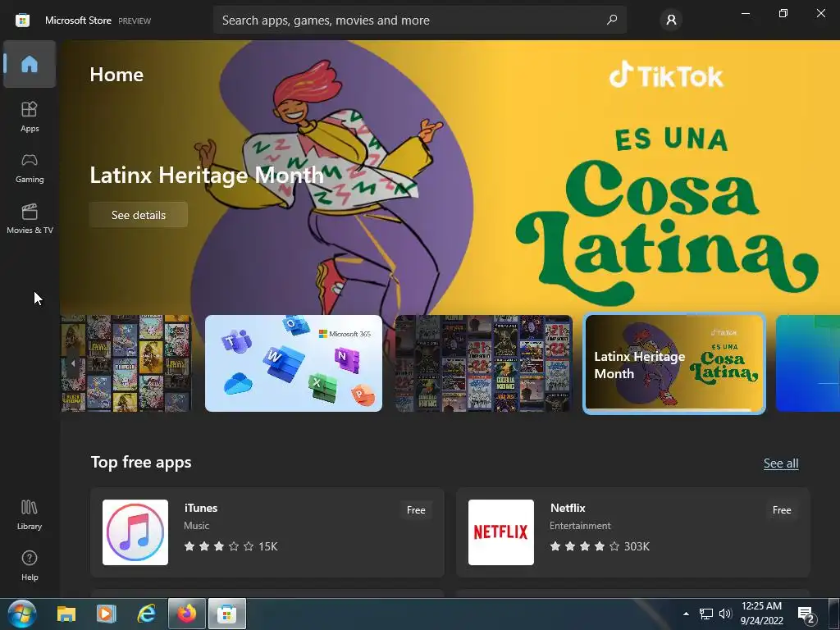Restore down the Store window
Image resolution: width=840 pixels, height=630 pixels.
(783, 13)
